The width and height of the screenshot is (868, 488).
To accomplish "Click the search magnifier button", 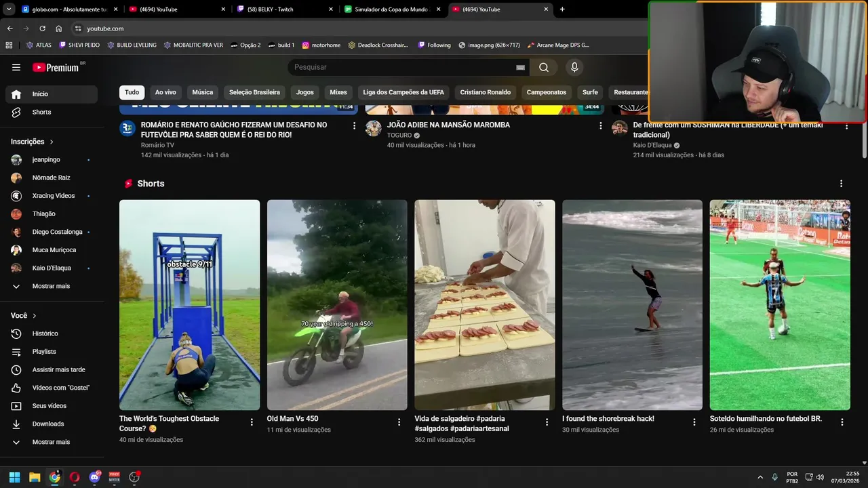I will [x=544, y=67].
